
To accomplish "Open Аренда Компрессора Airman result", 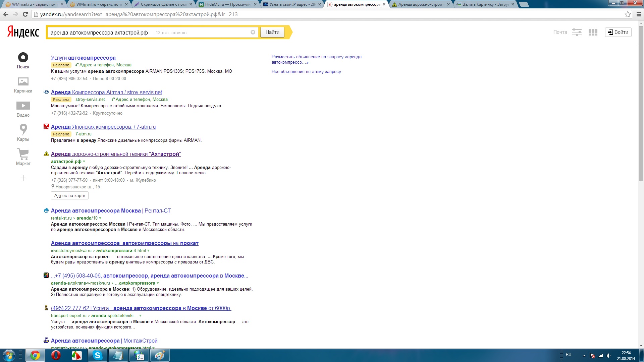I will coord(106,92).
